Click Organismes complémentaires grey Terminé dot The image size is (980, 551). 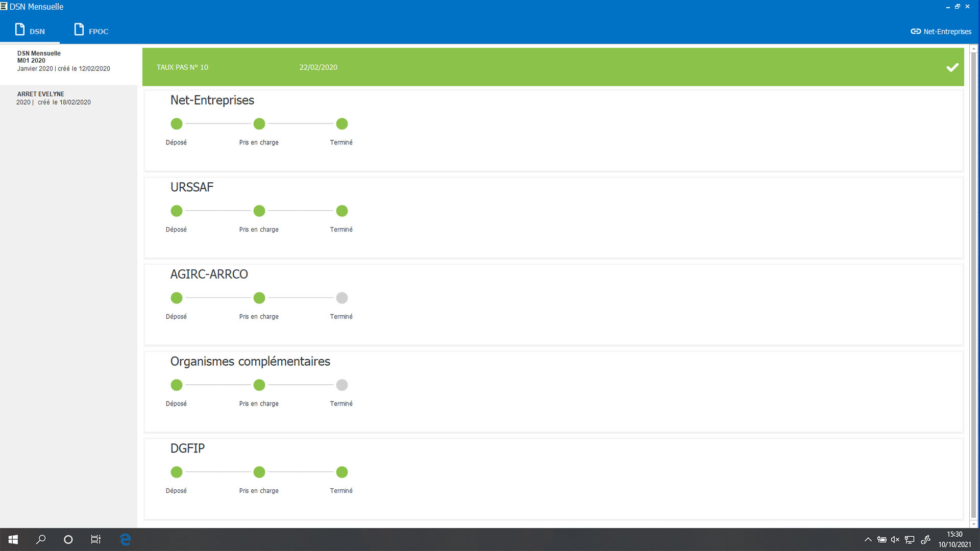pos(342,385)
